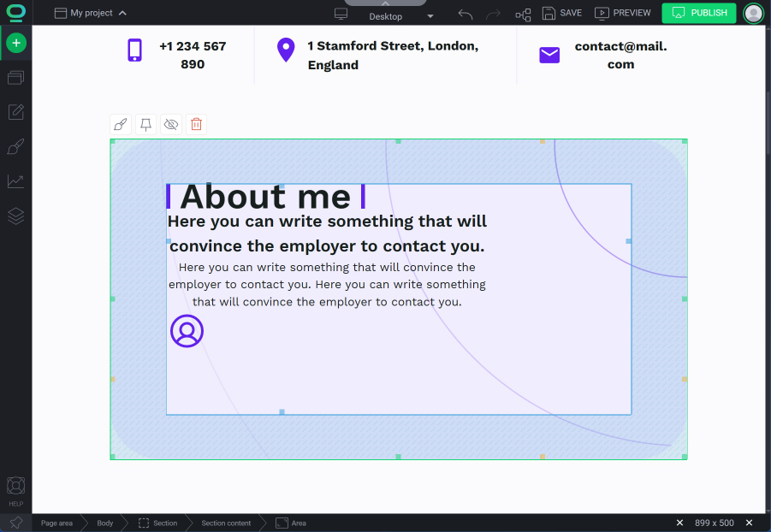Click the About me heading

[x=265, y=197]
